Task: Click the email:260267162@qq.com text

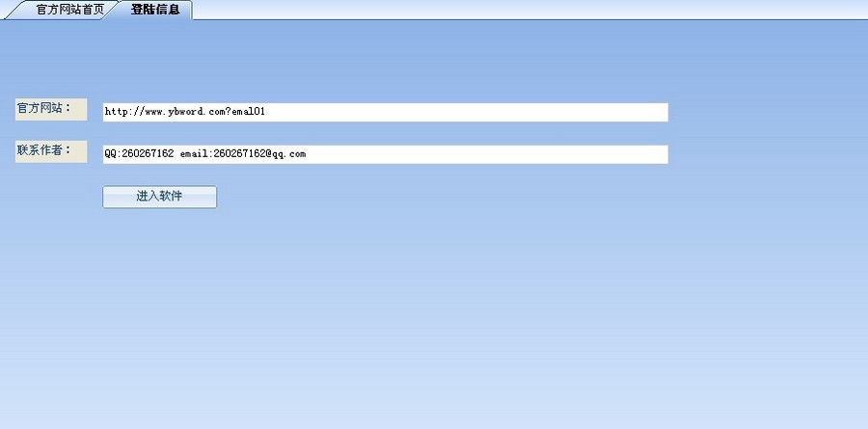Action: 243,154
